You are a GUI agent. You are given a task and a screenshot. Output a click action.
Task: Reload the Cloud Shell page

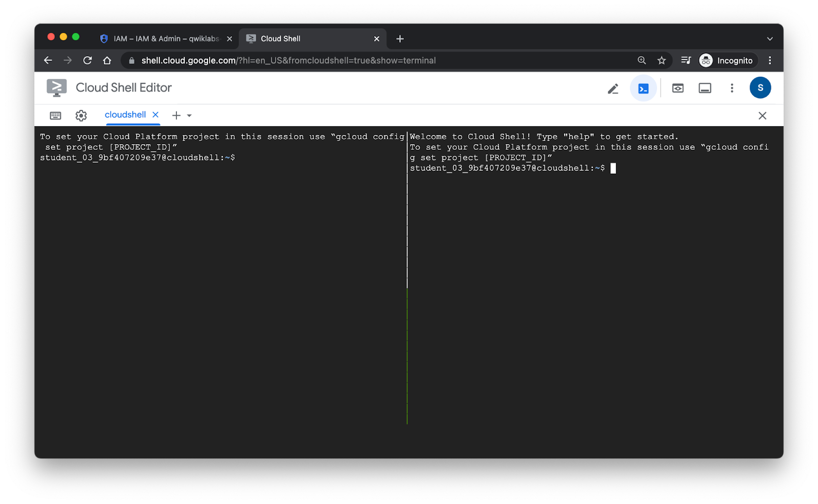[87, 60]
